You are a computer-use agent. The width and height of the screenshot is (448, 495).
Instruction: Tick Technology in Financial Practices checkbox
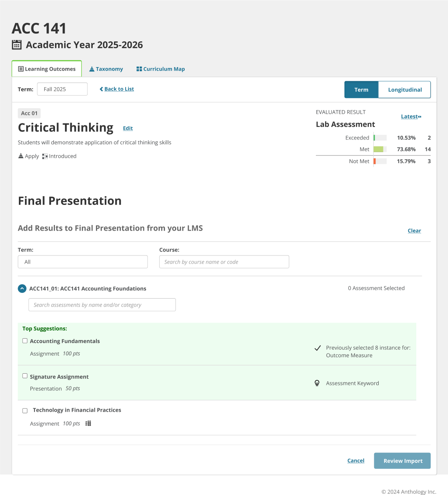pos(25,411)
